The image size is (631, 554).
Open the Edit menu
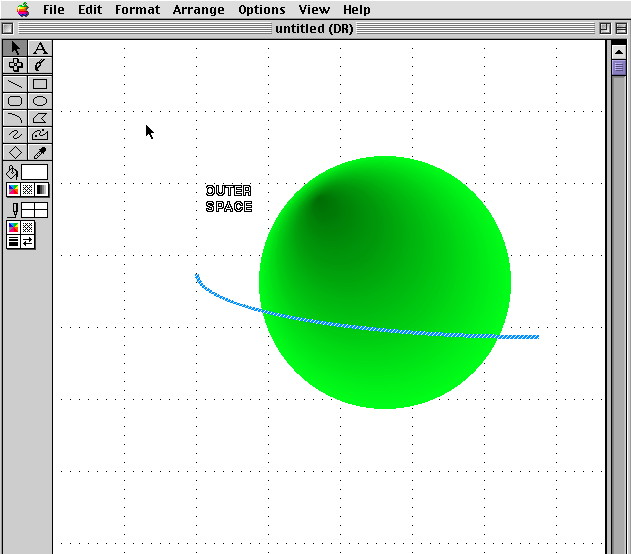[x=90, y=9]
